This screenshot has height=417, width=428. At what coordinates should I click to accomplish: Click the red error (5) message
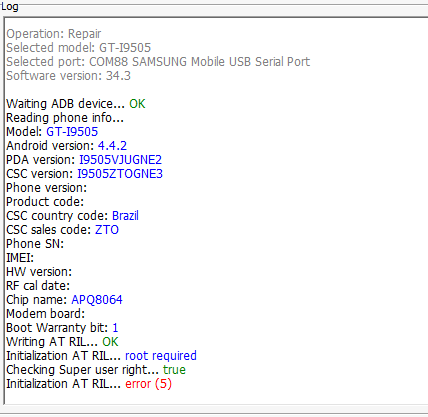point(149,384)
